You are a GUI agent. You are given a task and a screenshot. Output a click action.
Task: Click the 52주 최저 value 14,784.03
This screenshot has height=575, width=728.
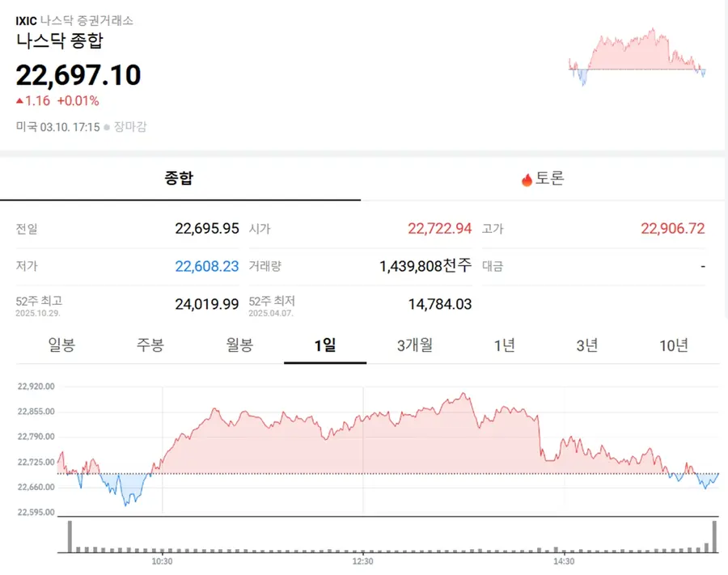[x=440, y=304]
